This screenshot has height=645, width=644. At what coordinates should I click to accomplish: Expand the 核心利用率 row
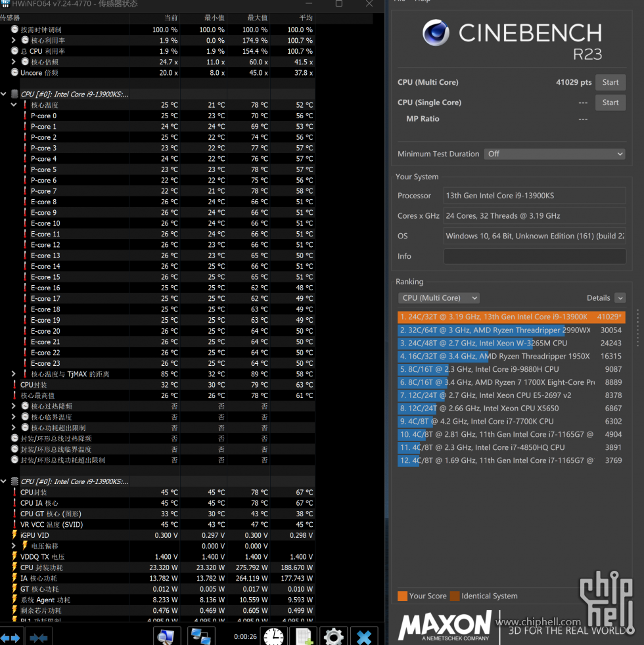14,40
